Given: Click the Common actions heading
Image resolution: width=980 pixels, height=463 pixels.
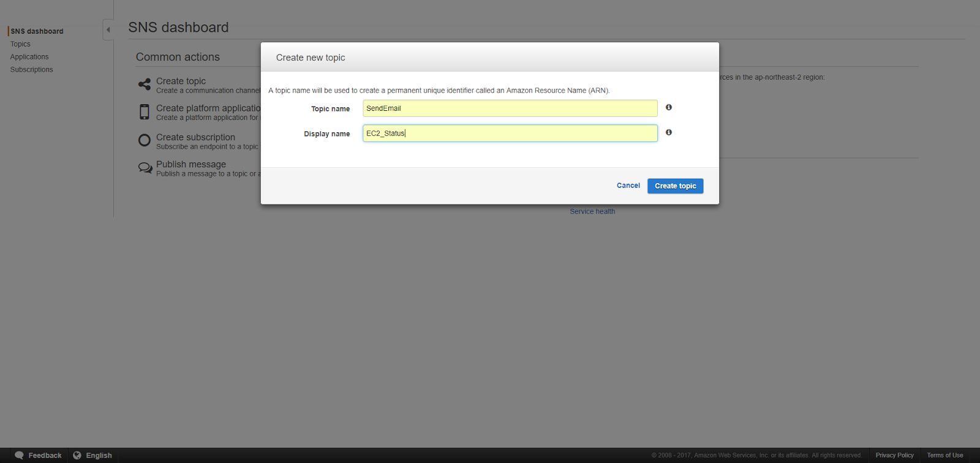Looking at the screenshot, I should (178, 57).
